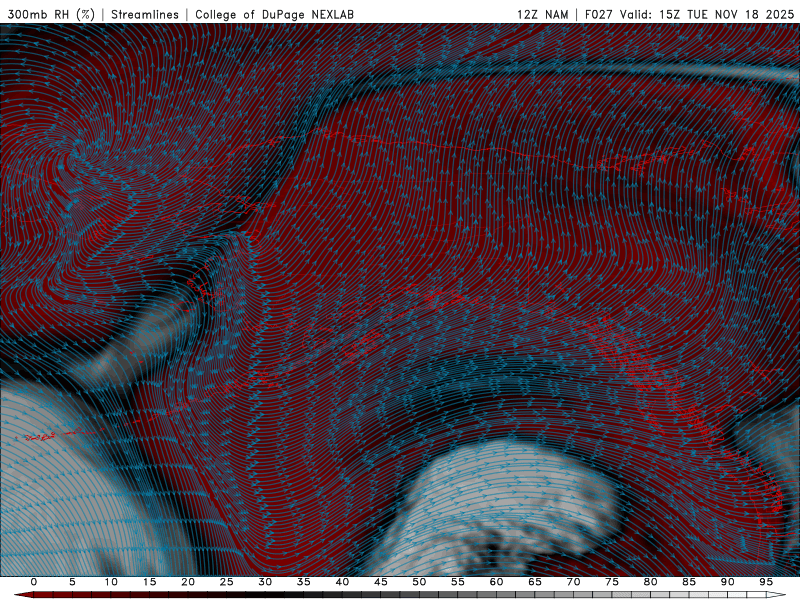Click the colorbar label "85"
800x600 pixels.
pyautogui.click(x=689, y=582)
